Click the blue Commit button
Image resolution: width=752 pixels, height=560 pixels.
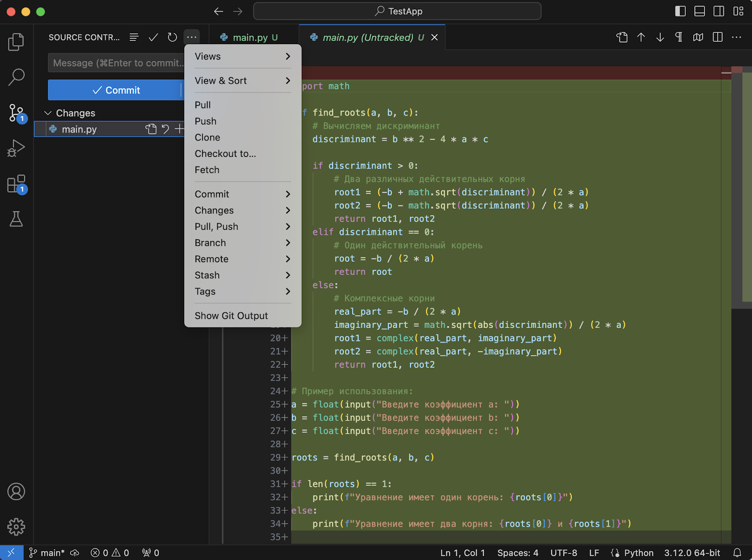pos(115,90)
